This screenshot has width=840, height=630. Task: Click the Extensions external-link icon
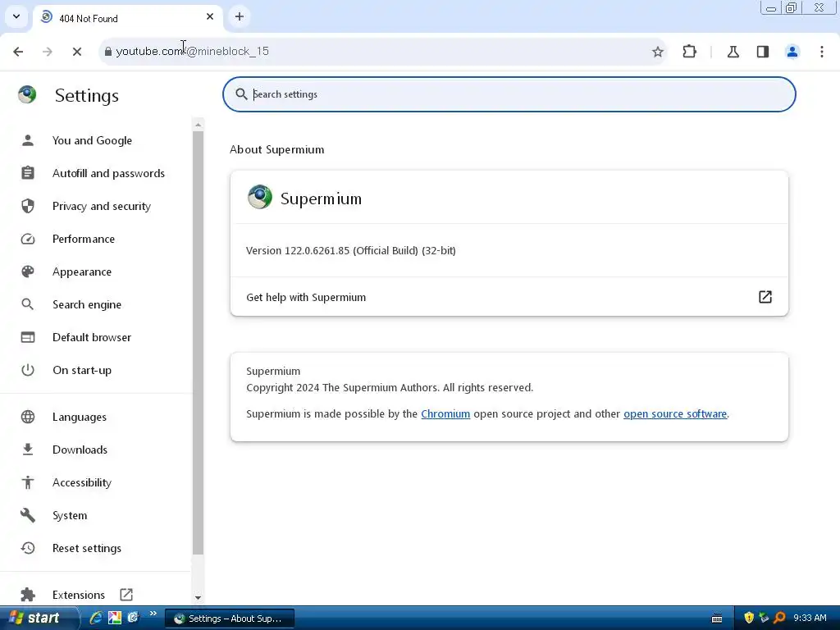[x=126, y=595]
